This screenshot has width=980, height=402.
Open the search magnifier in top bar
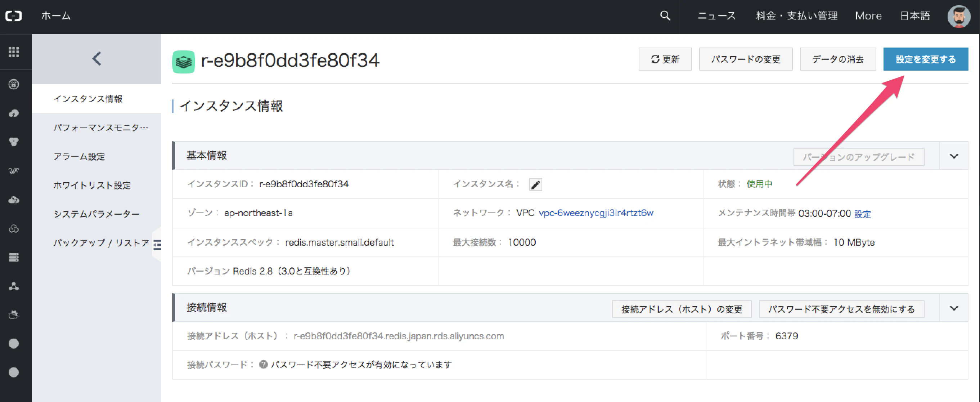click(x=665, y=16)
